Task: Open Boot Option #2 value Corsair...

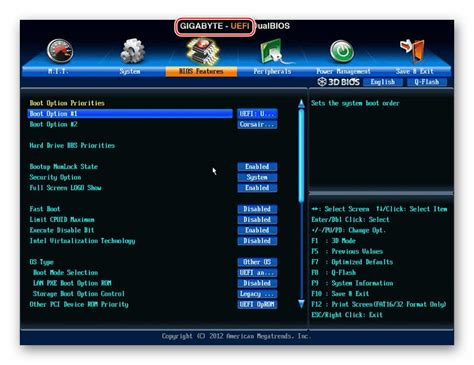Action: coord(257,124)
